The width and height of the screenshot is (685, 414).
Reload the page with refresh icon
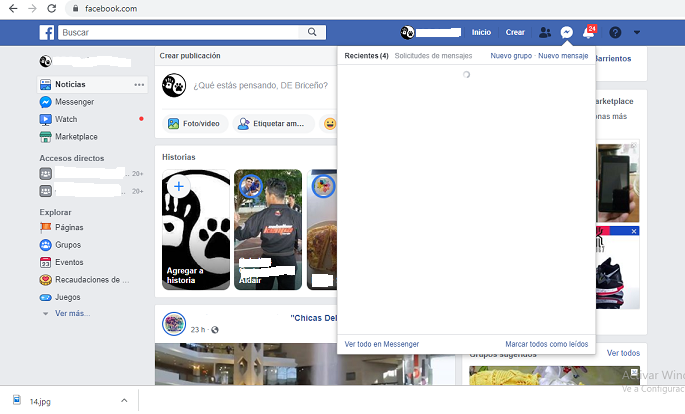click(52, 8)
